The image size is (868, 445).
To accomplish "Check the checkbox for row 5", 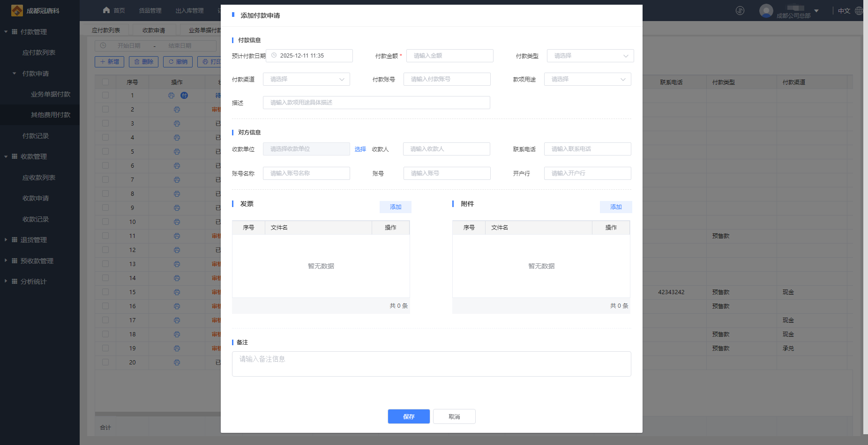I will 105,152.
